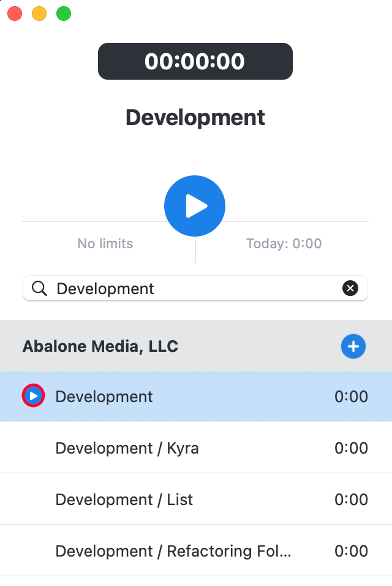Click inside the Development search field

pos(195,288)
